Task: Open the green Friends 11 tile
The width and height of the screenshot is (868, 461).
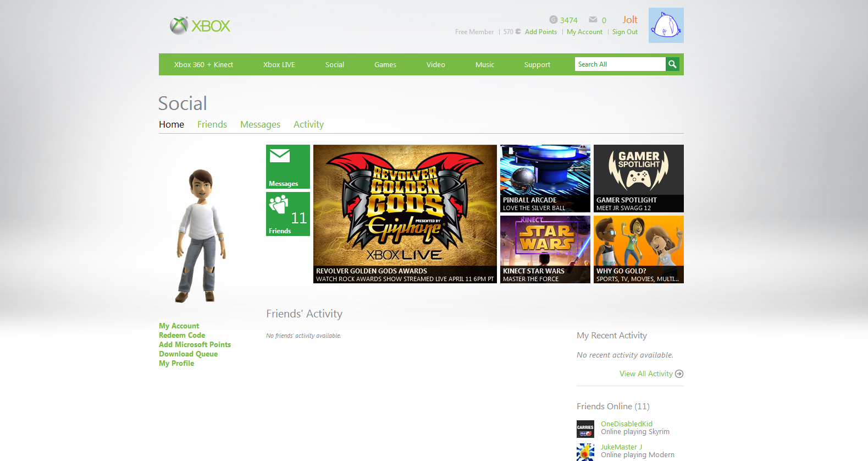Action: point(288,214)
